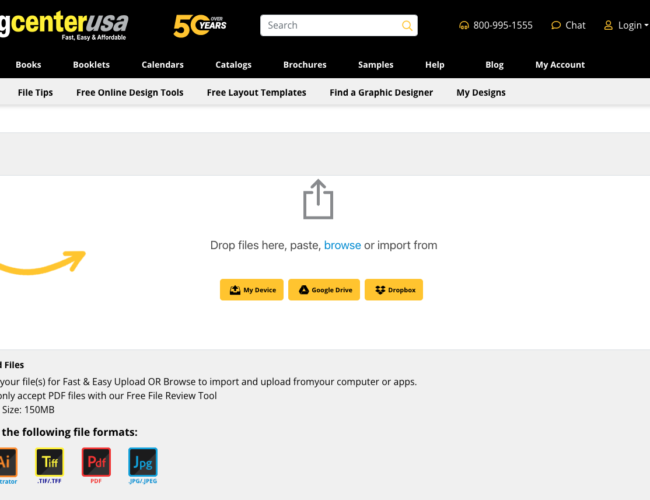Screen dimensions: 650x500
Task: Click the upload share icon
Action: pos(317,199)
